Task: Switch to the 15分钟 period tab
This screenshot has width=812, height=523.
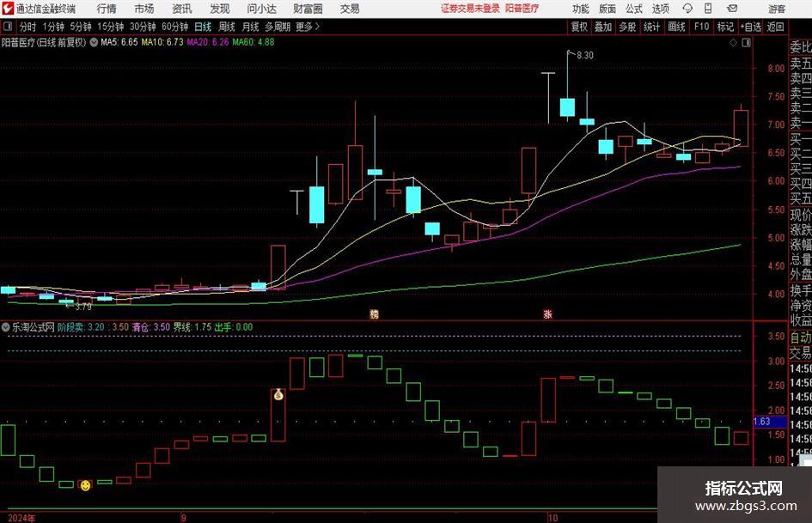Action: coord(110,27)
